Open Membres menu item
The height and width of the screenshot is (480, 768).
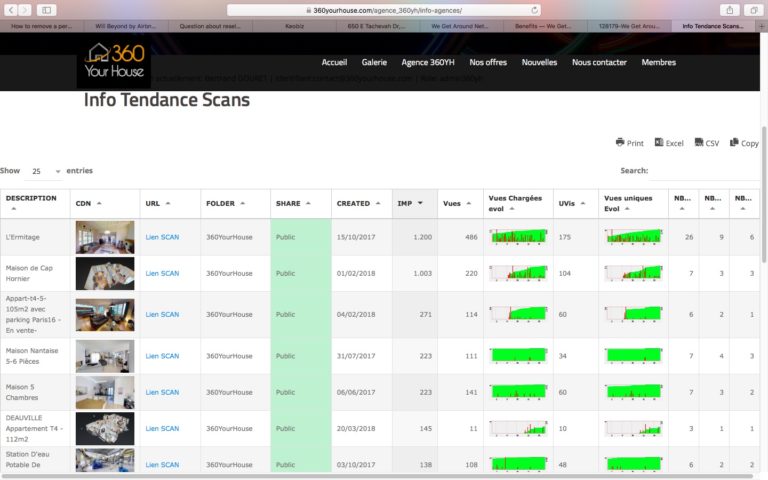pos(658,62)
